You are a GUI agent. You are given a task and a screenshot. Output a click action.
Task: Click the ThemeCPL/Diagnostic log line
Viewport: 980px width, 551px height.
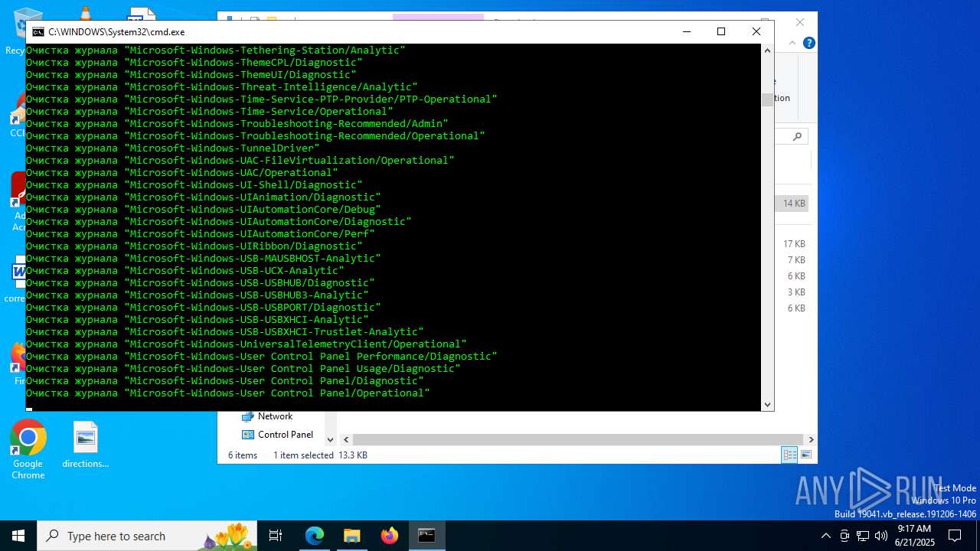[x=194, y=63]
